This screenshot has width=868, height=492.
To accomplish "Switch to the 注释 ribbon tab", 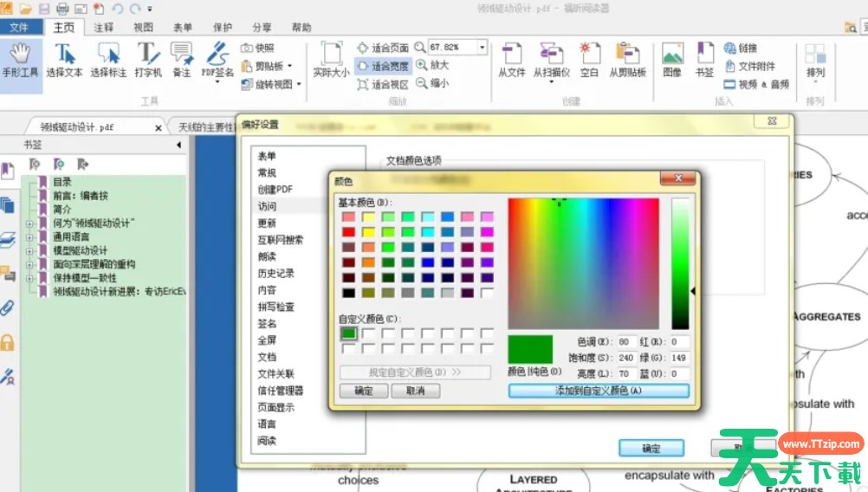I will pyautogui.click(x=104, y=28).
